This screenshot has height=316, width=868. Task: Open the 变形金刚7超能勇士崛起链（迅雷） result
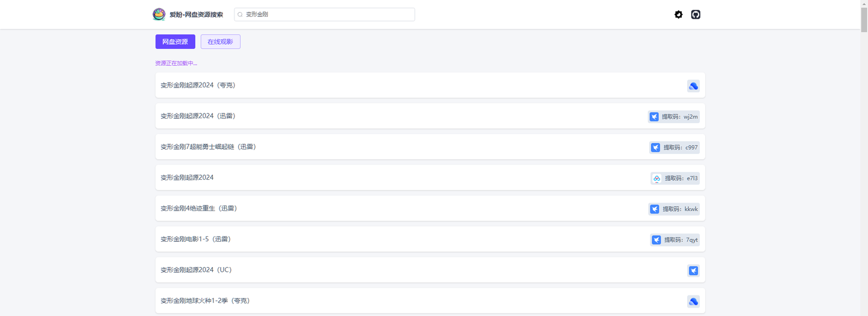(208, 147)
